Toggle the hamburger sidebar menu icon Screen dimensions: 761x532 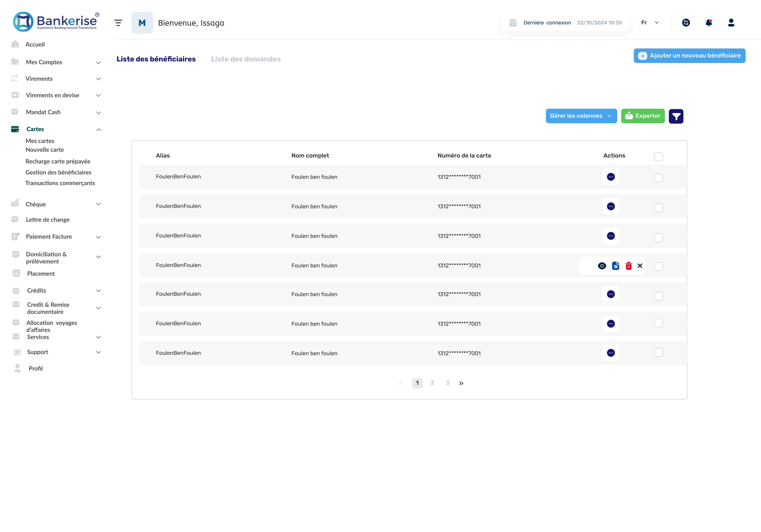tap(118, 23)
